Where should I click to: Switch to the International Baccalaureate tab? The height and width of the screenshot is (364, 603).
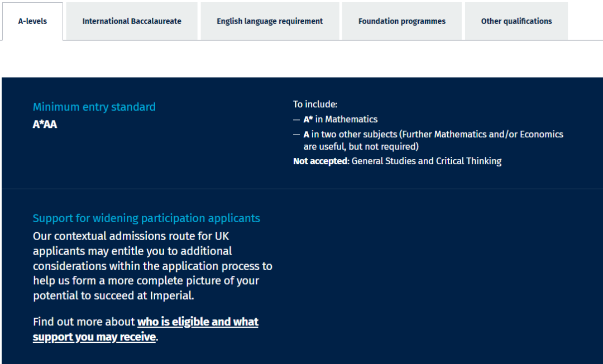pos(132,21)
